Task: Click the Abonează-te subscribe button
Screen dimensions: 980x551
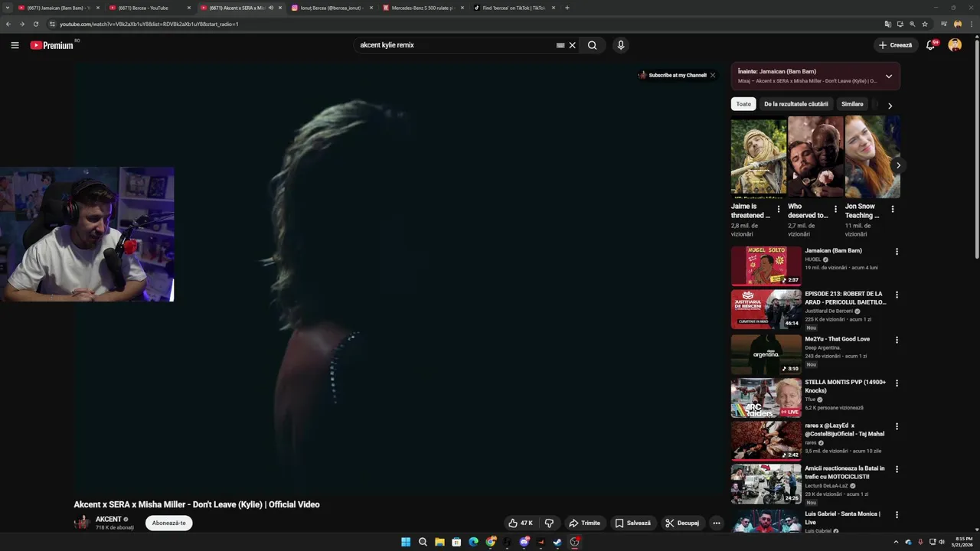Action: pos(169,523)
